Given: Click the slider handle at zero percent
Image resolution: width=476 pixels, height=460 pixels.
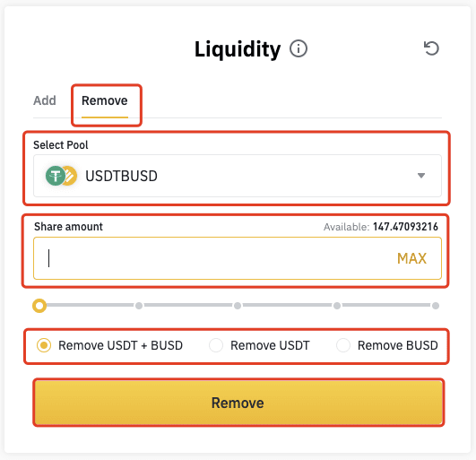Looking at the screenshot, I should (39, 306).
